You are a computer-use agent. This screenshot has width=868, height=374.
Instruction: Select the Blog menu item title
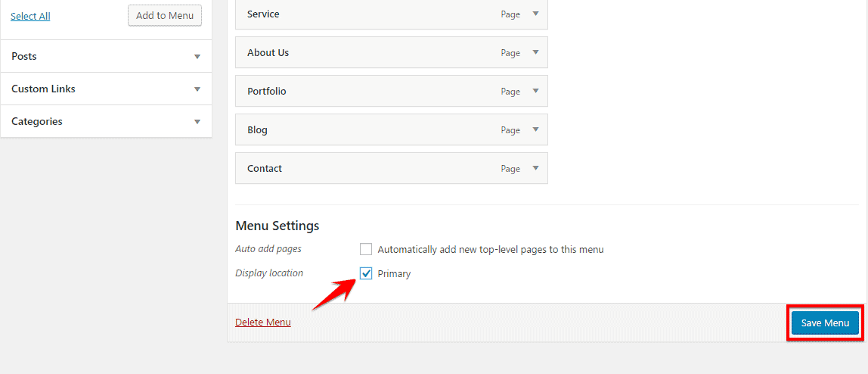(257, 129)
